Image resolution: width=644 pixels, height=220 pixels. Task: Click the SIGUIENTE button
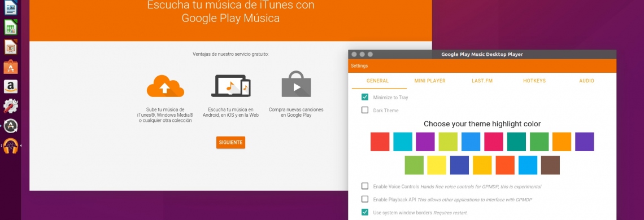[x=231, y=142]
